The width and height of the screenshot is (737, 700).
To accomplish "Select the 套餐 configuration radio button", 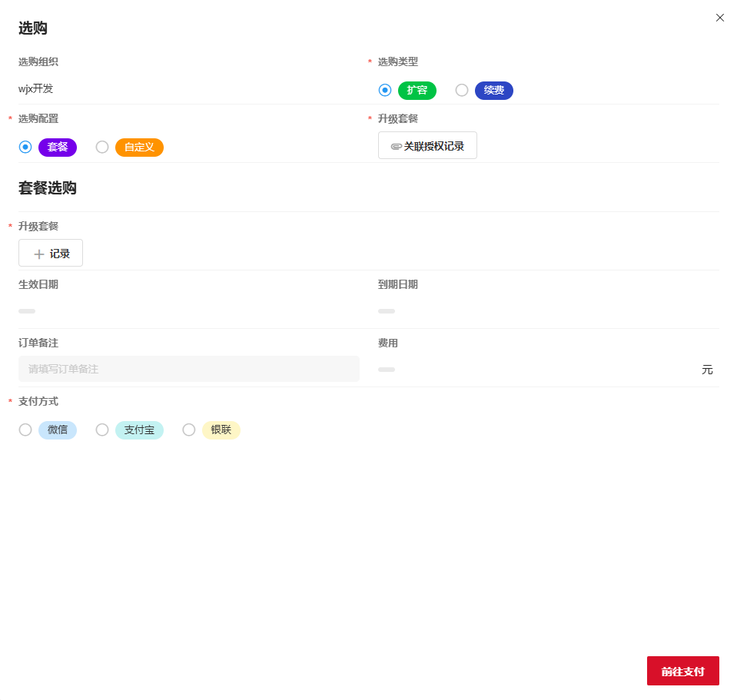I will pyautogui.click(x=25, y=148).
